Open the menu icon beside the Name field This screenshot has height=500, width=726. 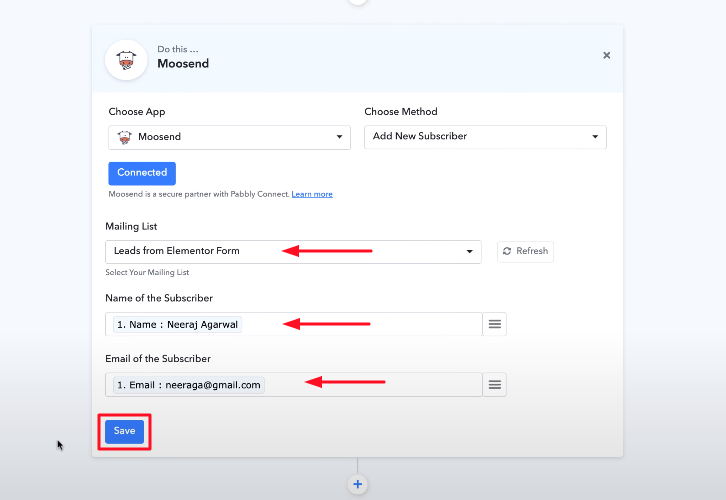494,324
